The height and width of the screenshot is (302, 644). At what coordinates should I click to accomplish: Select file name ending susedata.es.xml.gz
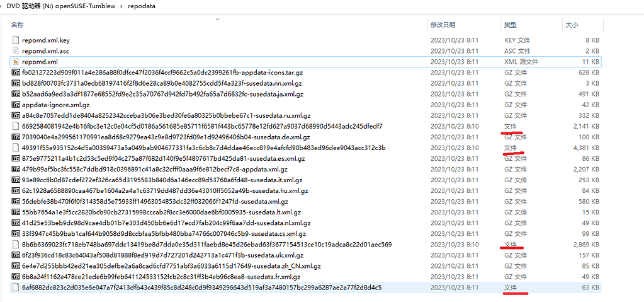point(164,158)
